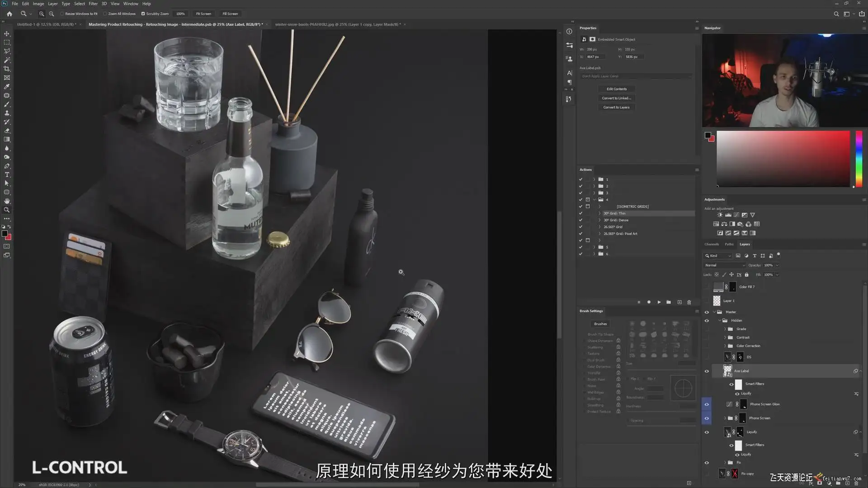Uncheck Scrubby Zoom option
This screenshot has width=868, height=488.
(x=143, y=14)
